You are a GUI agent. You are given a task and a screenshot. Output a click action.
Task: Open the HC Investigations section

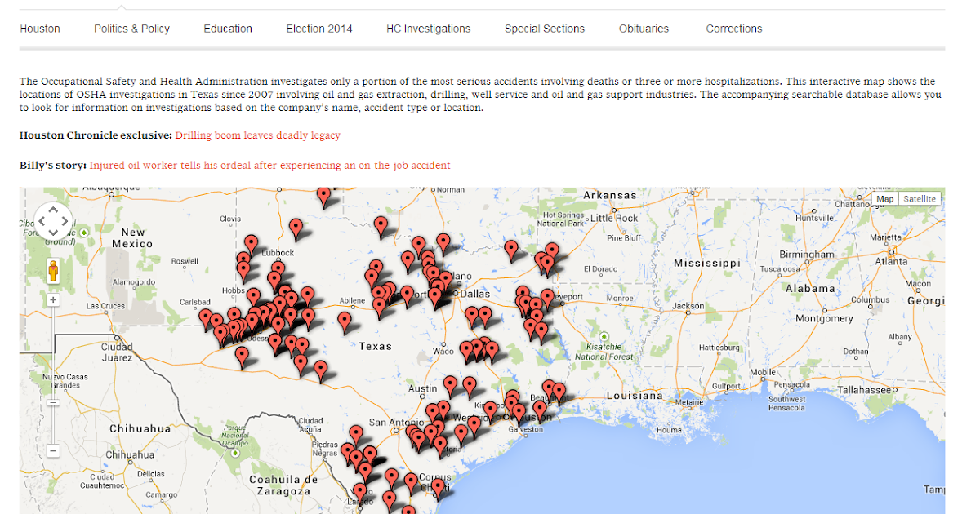click(428, 28)
